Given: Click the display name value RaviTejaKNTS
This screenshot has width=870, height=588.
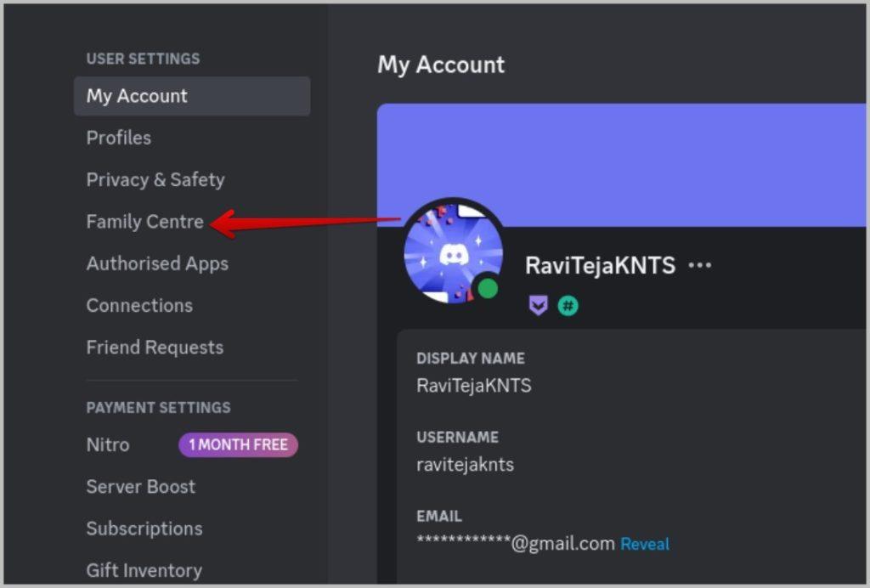Looking at the screenshot, I should tap(474, 386).
